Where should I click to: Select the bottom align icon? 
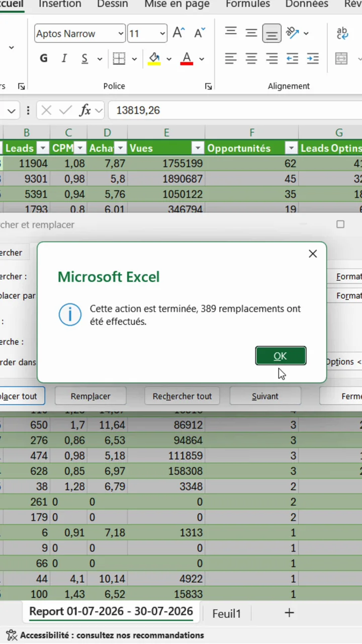(271, 33)
